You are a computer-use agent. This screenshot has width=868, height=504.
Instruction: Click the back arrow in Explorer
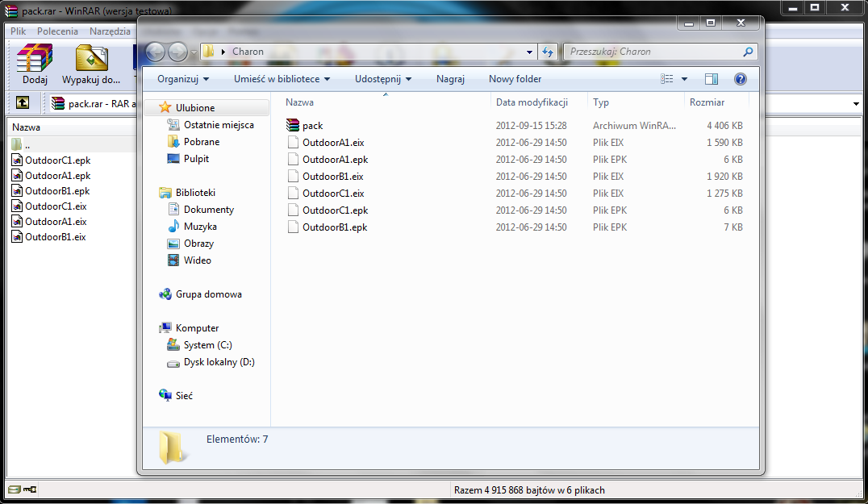coord(156,52)
